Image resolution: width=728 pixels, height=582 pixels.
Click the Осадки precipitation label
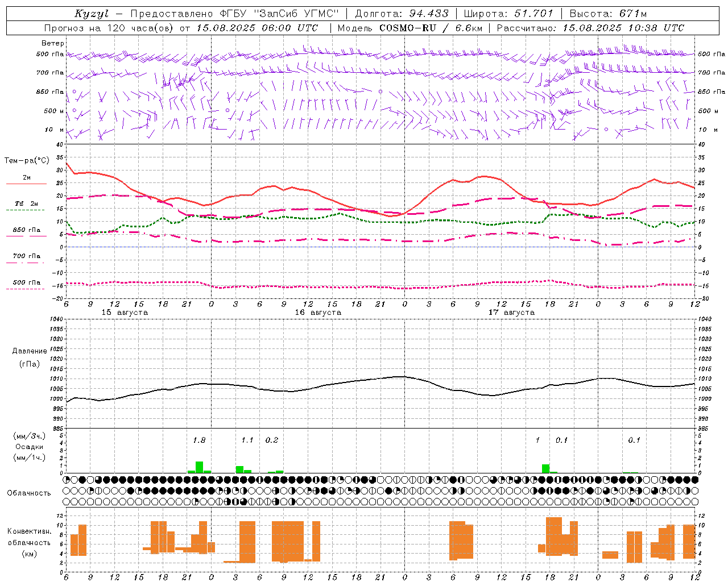[x=30, y=447]
